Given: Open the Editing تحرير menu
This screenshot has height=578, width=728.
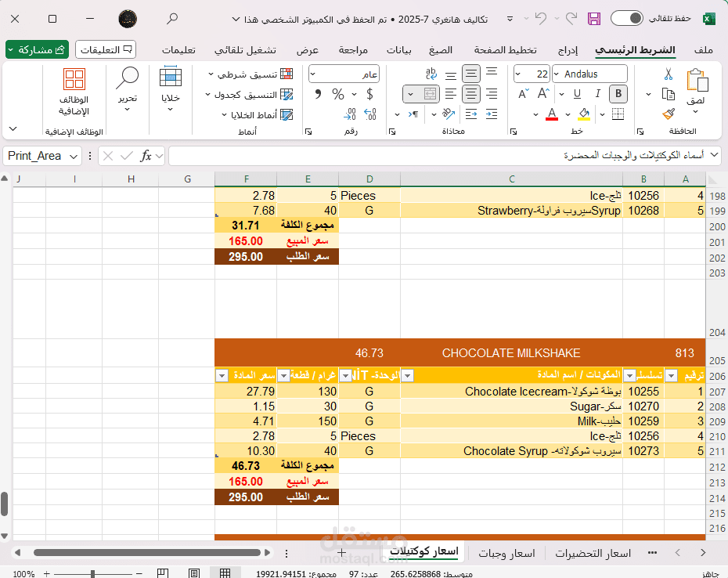Looking at the screenshot, I should [x=128, y=89].
